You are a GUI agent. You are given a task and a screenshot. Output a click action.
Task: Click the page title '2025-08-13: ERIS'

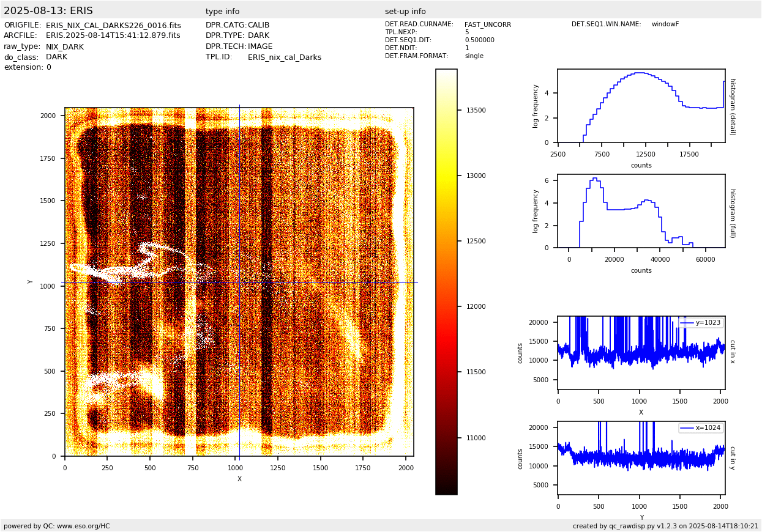click(48, 11)
